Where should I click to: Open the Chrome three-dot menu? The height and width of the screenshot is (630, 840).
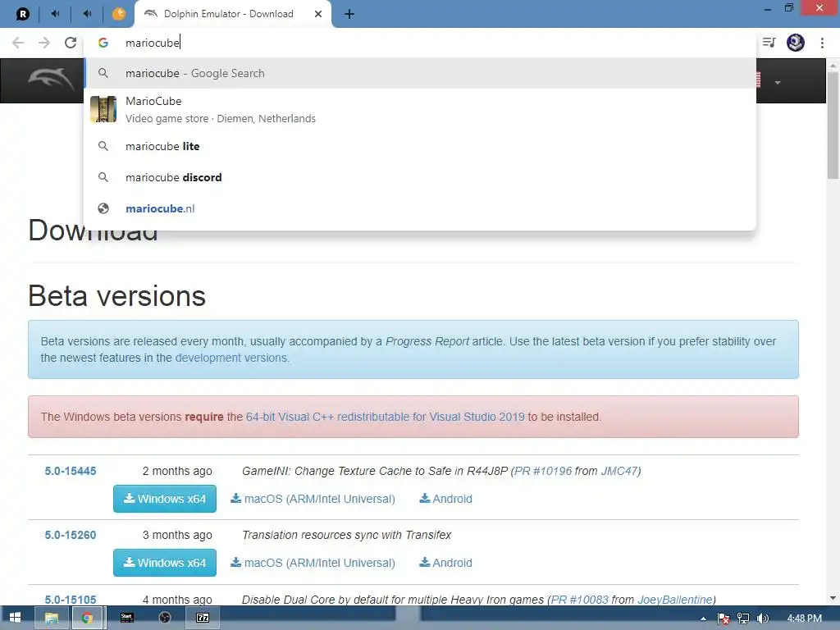tap(822, 43)
